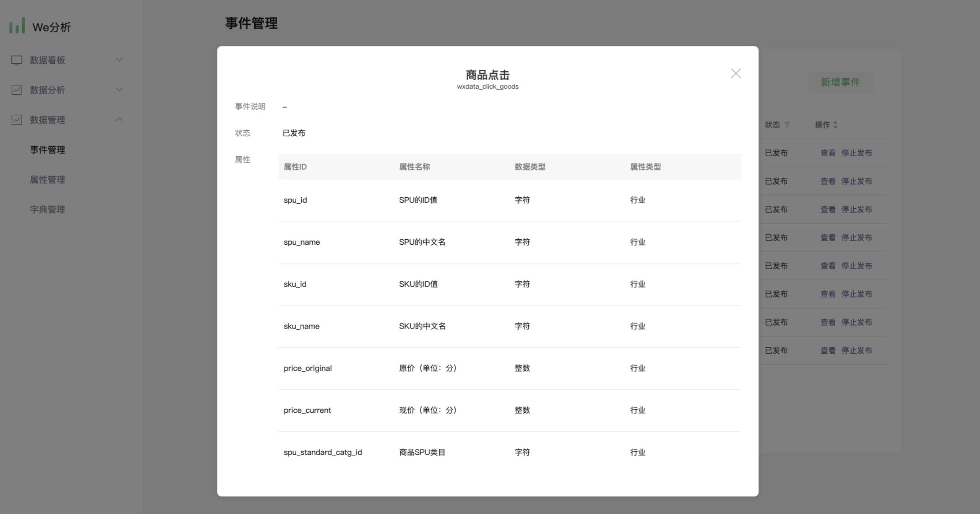Open 属性管理 in the sidebar

pos(47,180)
